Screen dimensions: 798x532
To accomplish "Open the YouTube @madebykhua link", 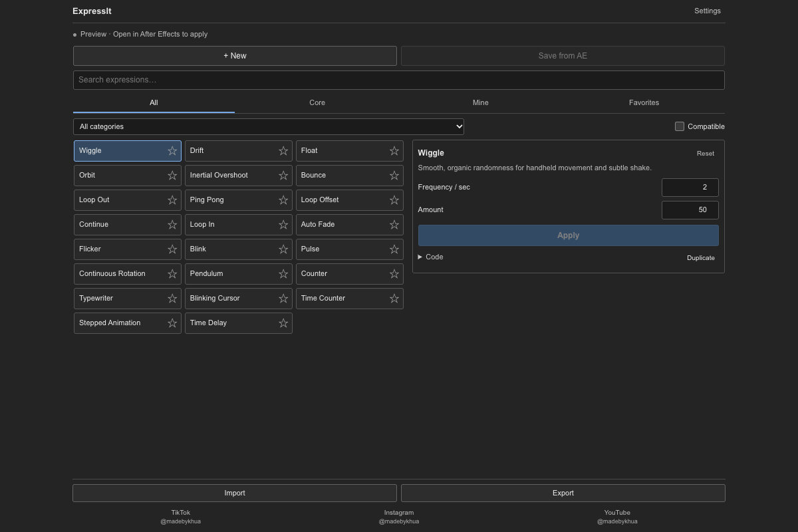I will pyautogui.click(x=617, y=517).
